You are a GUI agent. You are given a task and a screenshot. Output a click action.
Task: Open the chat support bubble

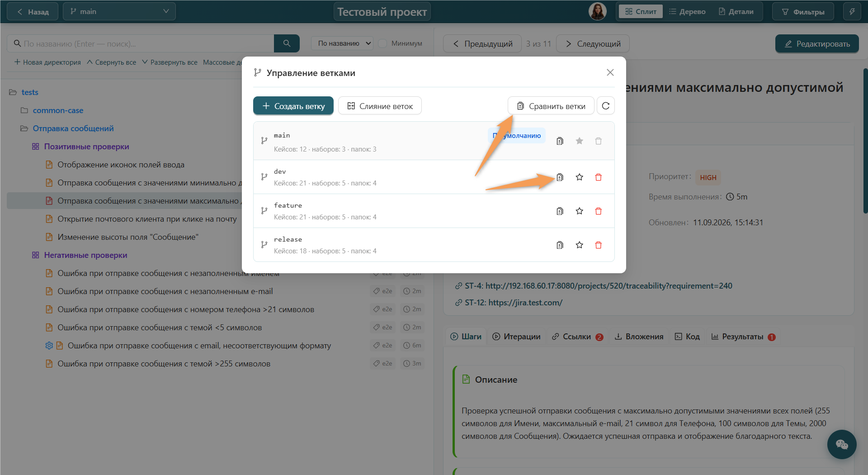click(842, 444)
